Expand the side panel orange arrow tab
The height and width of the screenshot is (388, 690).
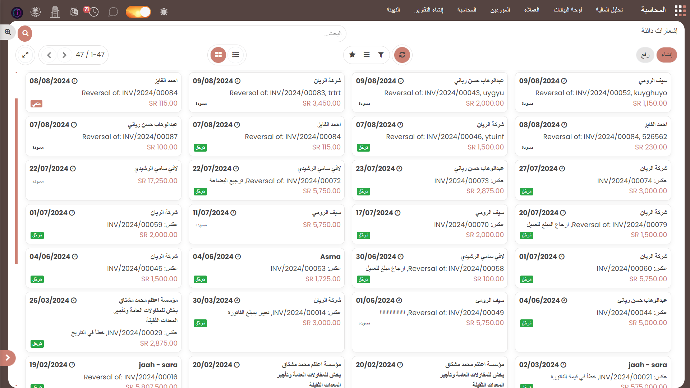(x=7, y=358)
